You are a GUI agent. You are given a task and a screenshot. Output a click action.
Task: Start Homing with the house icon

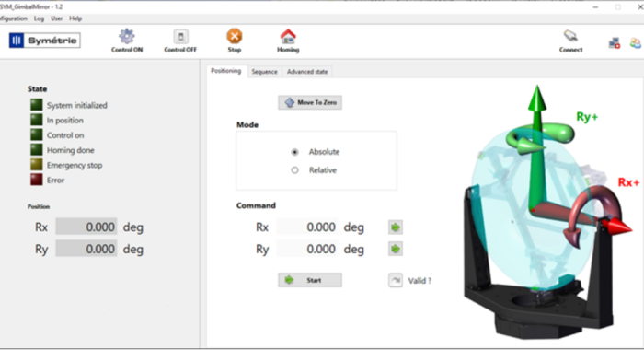(x=288, y=36)
